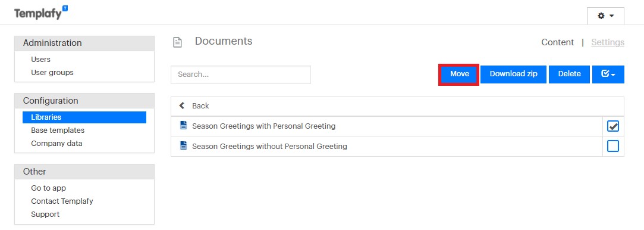Click the Go to app link
The width and height of the screenshot is (644, 230).
(x=48, y=188)
